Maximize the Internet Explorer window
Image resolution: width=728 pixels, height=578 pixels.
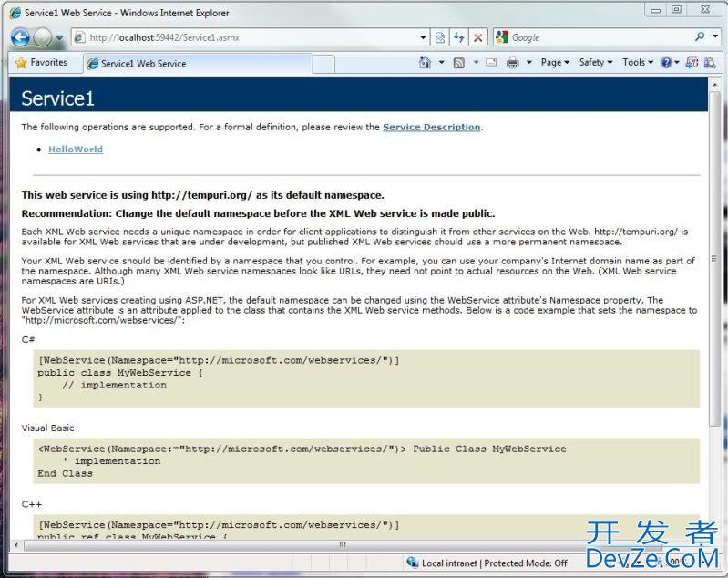[676, 9]
